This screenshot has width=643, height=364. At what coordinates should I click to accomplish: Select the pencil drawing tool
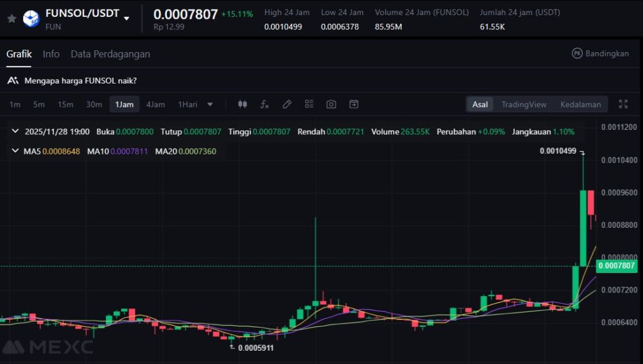287,104
